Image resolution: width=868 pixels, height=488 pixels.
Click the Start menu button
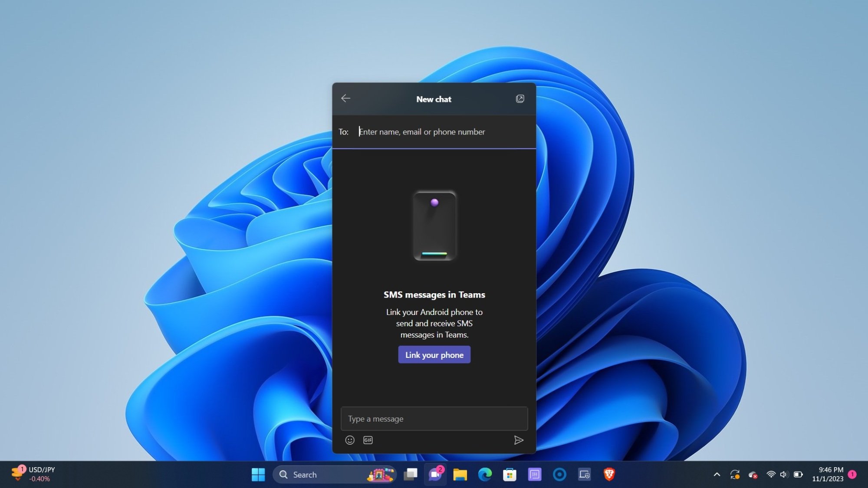258,474
